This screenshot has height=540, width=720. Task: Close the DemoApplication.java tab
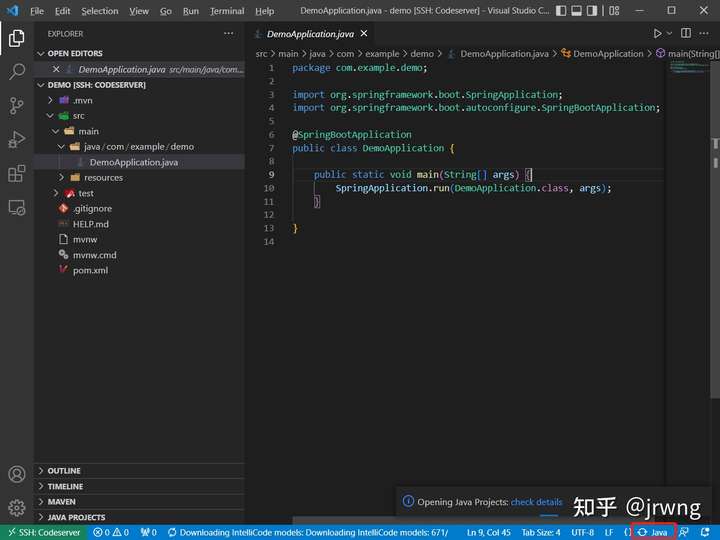(364, 34)
